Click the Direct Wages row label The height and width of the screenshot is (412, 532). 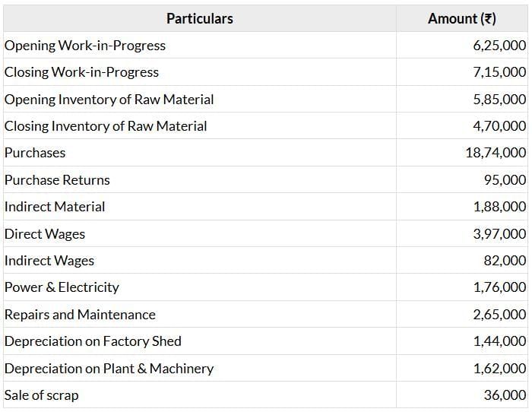click(45, 234)
